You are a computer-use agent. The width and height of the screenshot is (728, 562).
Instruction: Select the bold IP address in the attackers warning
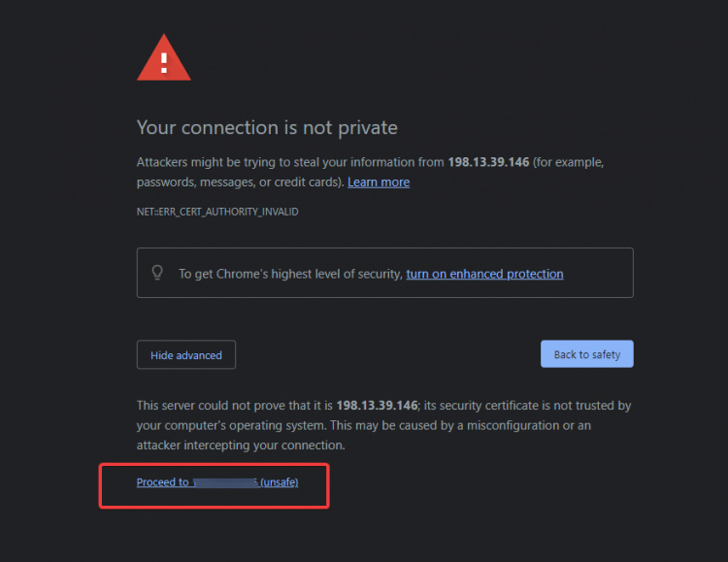point(488,162)
